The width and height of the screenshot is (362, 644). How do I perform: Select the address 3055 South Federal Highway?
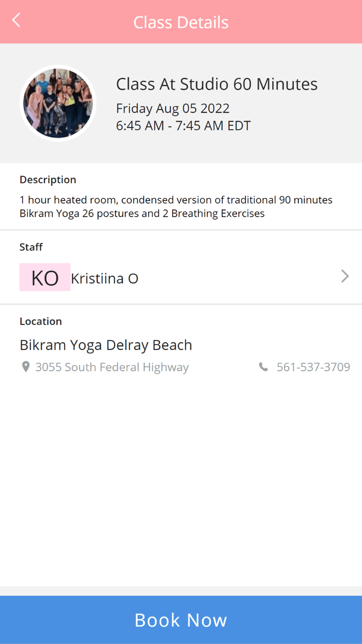point(112,367)
